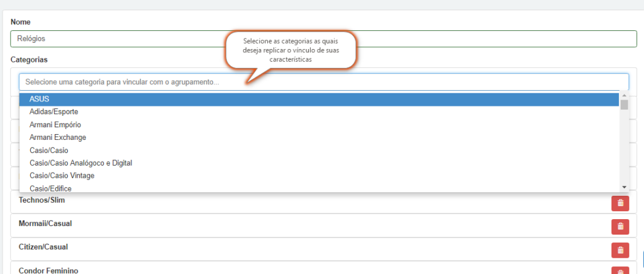Click the dropdown scrollbar down arrow
Screen dimensions: 644x274
[625, 187]
